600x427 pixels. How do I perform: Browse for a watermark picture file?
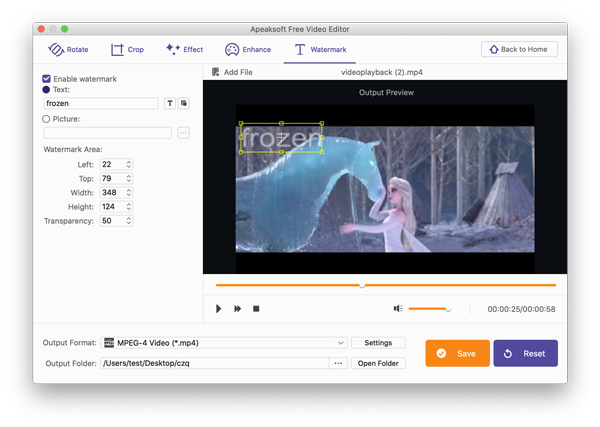coord(184,133)
